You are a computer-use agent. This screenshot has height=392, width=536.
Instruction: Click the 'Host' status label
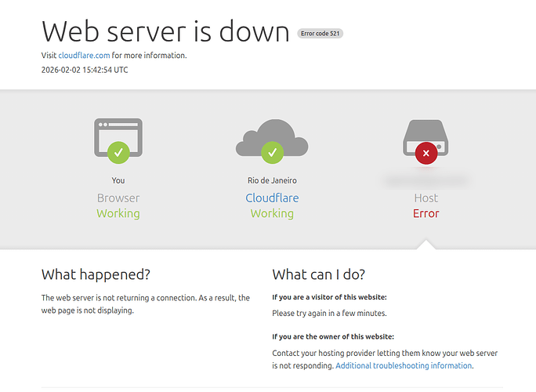[426, 198]
